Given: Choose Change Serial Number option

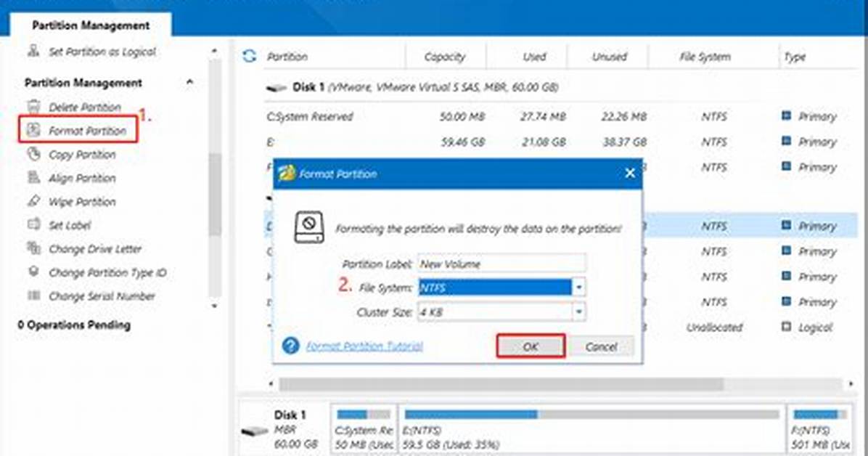Looking at the screenshot, I should pyautogui.click(x=102, y=296).
